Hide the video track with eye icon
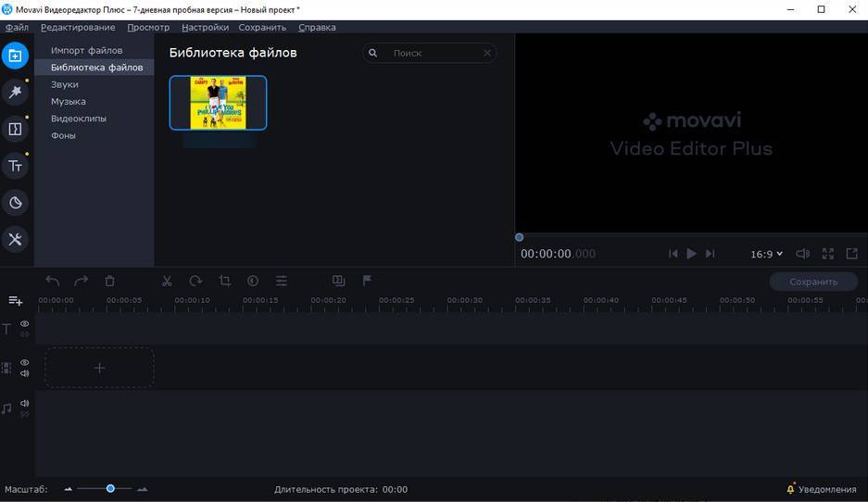 tap(25, 362)
